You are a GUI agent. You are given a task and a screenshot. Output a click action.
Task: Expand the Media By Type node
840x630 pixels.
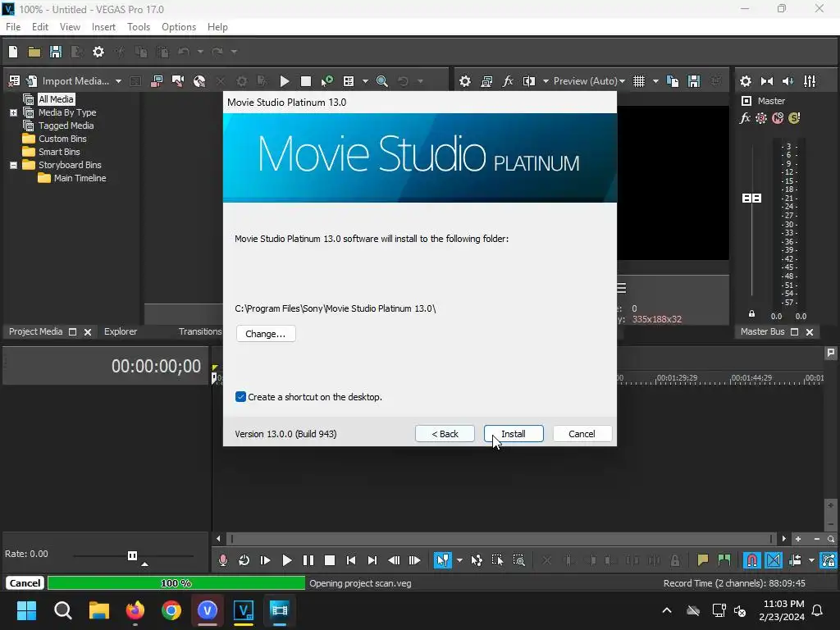[x=13, y=112]
